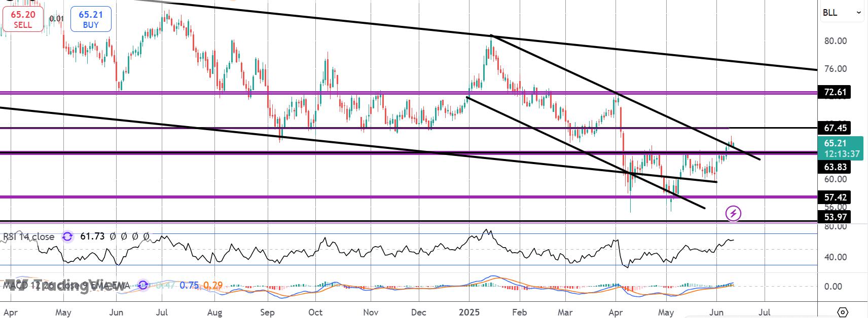Click the 67.45 price level label
Image resolution: width=868 pixels, height=318 pixels.
tap(835, 128)
